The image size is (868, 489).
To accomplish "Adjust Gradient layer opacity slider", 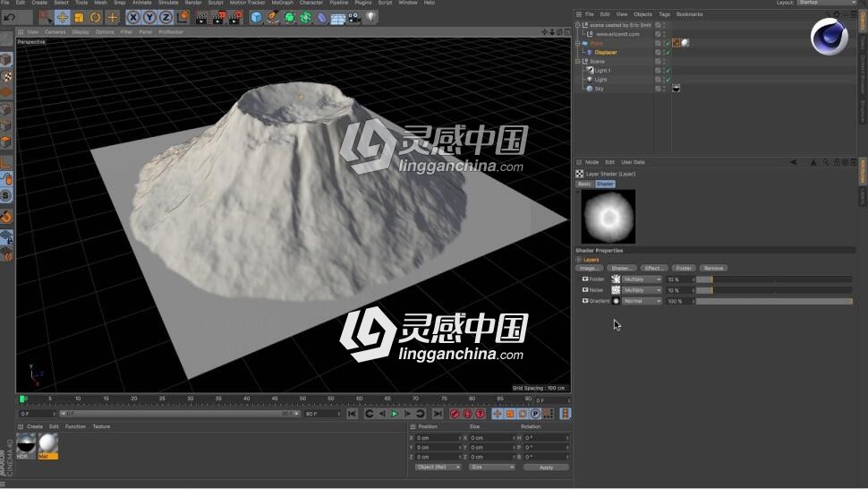I will coord(774,301).
